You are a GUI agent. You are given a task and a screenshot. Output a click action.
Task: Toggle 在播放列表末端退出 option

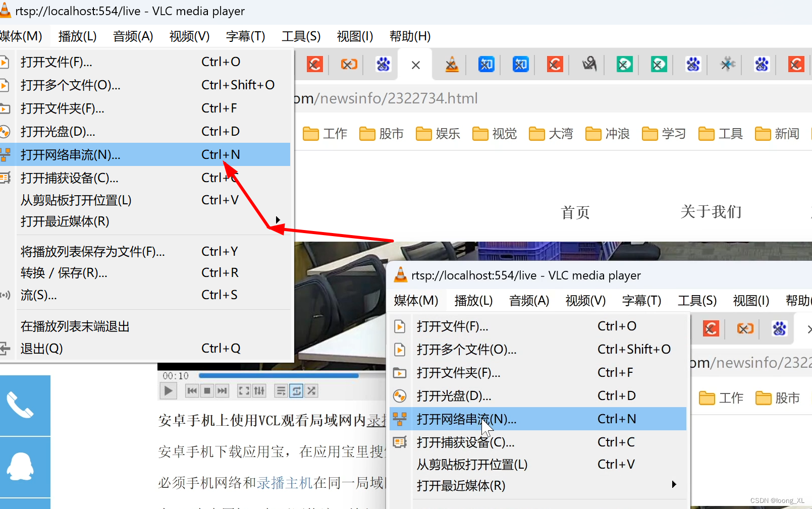[145, 326]
